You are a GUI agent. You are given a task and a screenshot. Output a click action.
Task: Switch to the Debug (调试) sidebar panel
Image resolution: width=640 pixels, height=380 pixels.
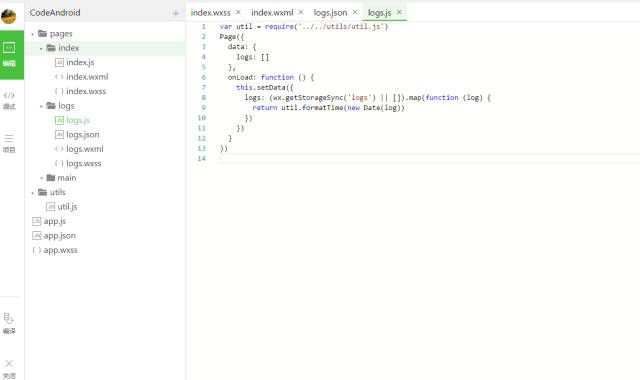[9, 100]
